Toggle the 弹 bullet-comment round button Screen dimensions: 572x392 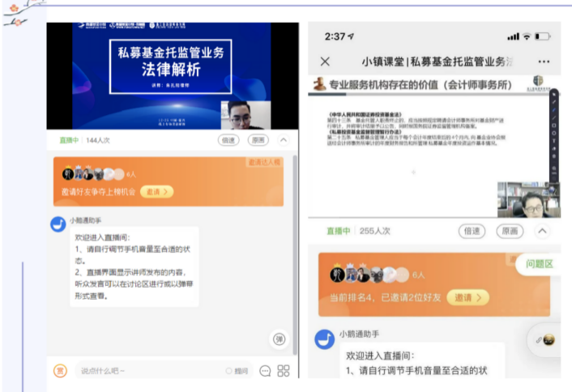(x=279, y=339)
